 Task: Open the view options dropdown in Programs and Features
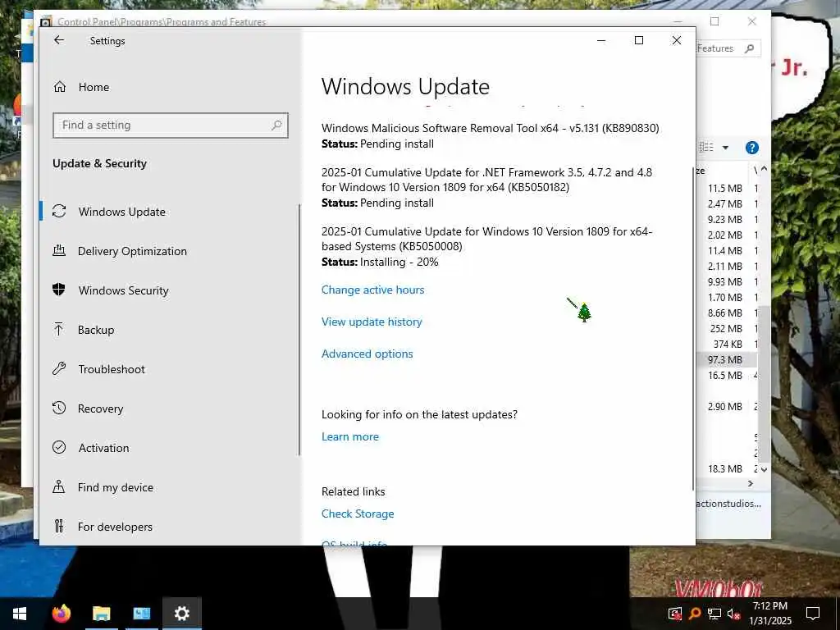click(725, 148)
